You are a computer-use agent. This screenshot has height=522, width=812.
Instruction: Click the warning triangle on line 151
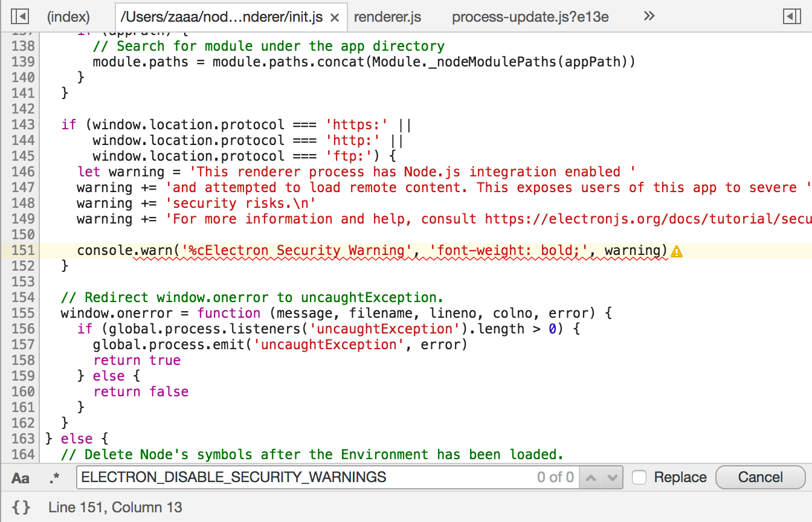[677, 251]
